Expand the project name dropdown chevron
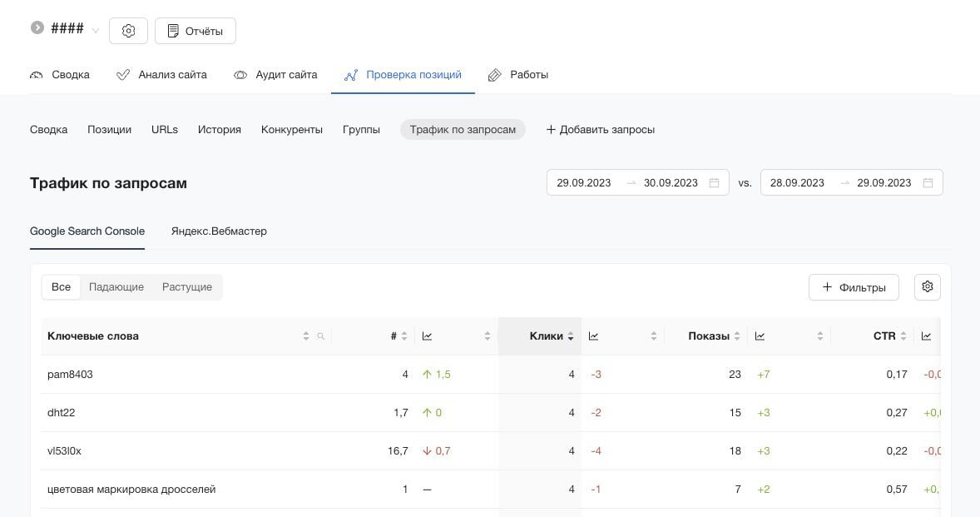 pos(96,31)
